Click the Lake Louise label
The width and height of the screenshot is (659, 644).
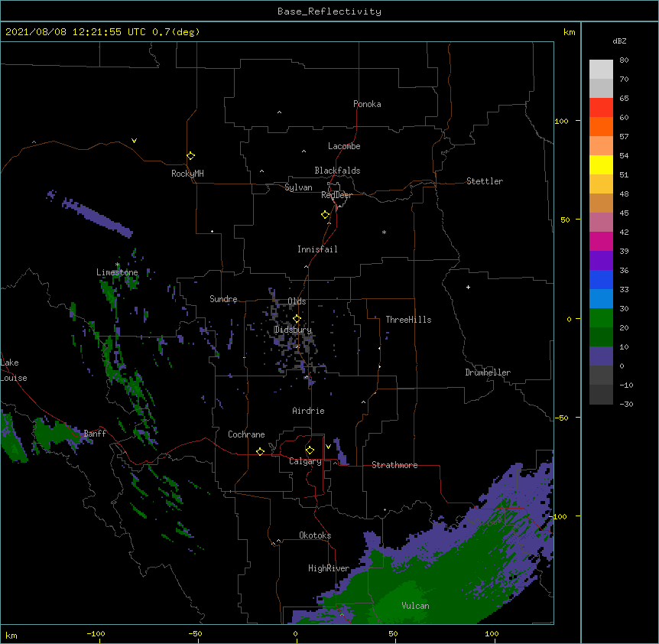tap(14, 370)
